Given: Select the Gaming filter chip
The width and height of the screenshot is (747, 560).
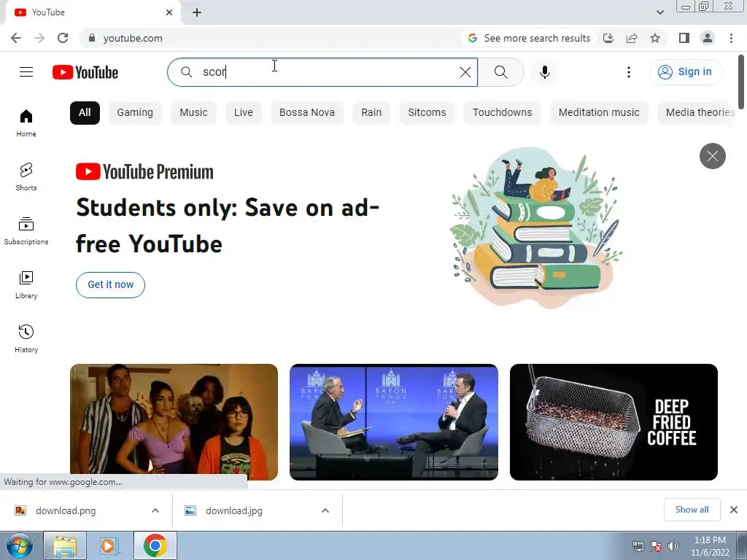Looking at the screenshot, I should click(135, 113).
